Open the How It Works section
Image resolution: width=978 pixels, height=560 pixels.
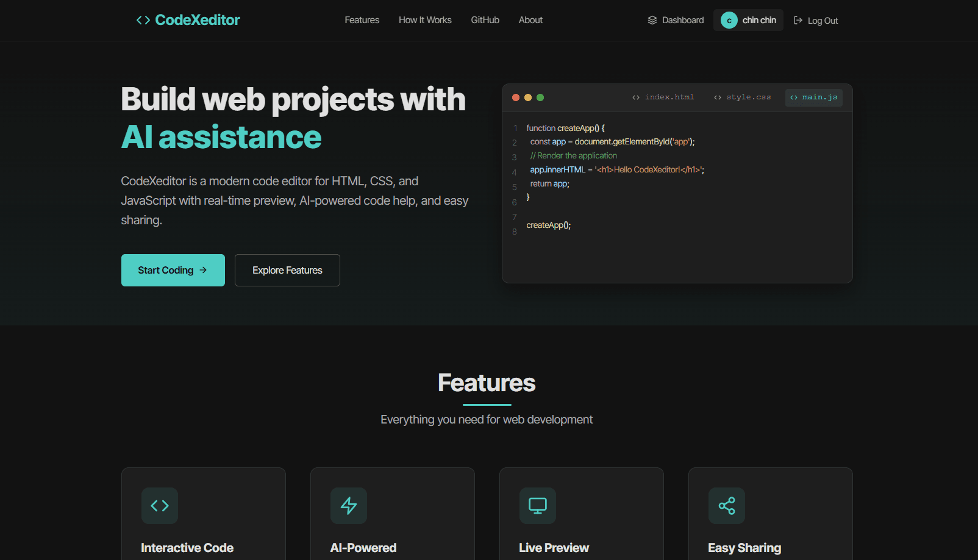[425, 19]
